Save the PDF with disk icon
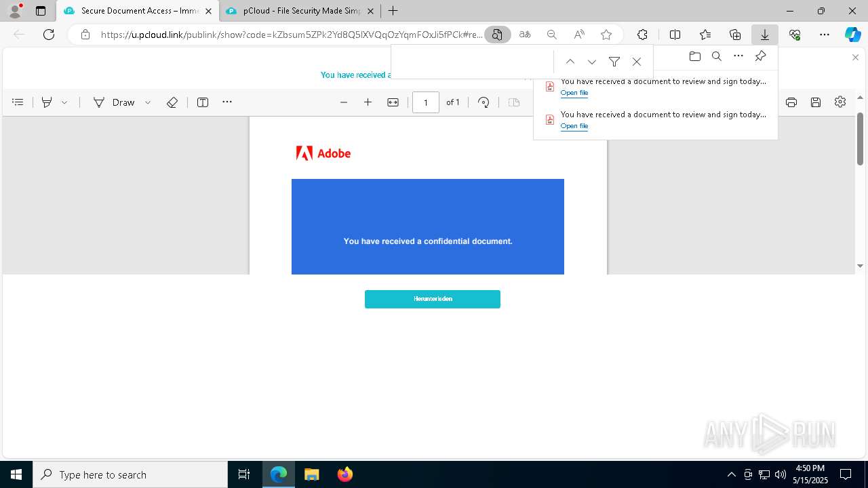Viewport: 868px width, 488px height. click(816, 102)
